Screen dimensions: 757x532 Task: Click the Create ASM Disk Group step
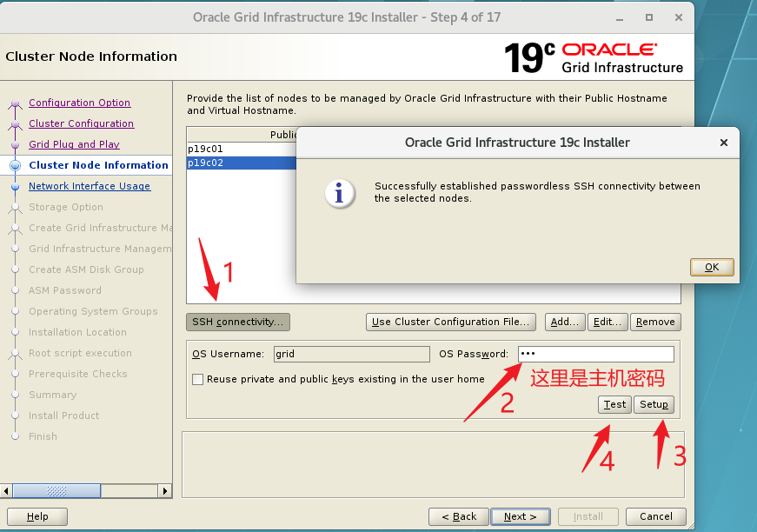(86, 269)
